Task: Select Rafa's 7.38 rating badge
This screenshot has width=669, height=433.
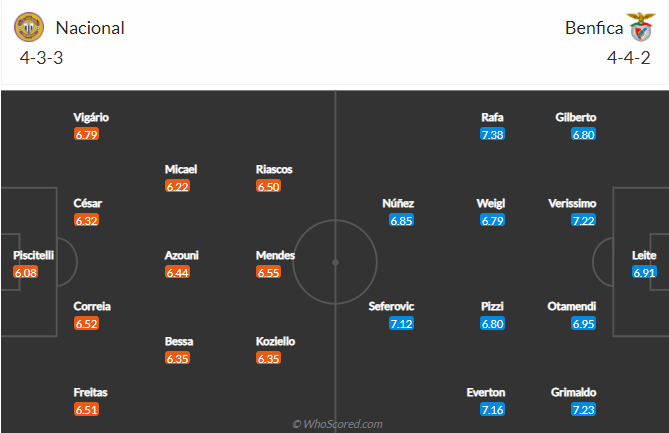Action: pyautogui.click(x=492, y=135)
